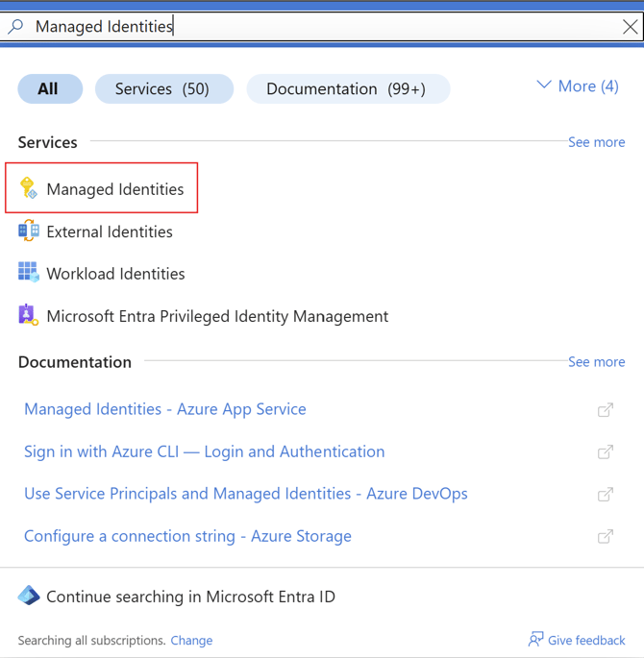Filter by Documentation (99+) results

tap(347, 89)
